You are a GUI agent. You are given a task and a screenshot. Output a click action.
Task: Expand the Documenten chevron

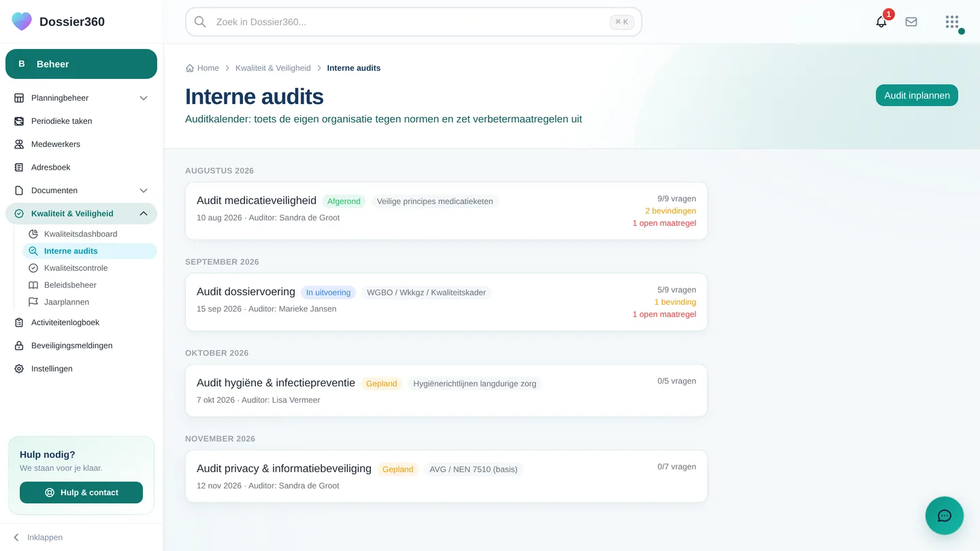pyautogui.click(x=144, y=190)
